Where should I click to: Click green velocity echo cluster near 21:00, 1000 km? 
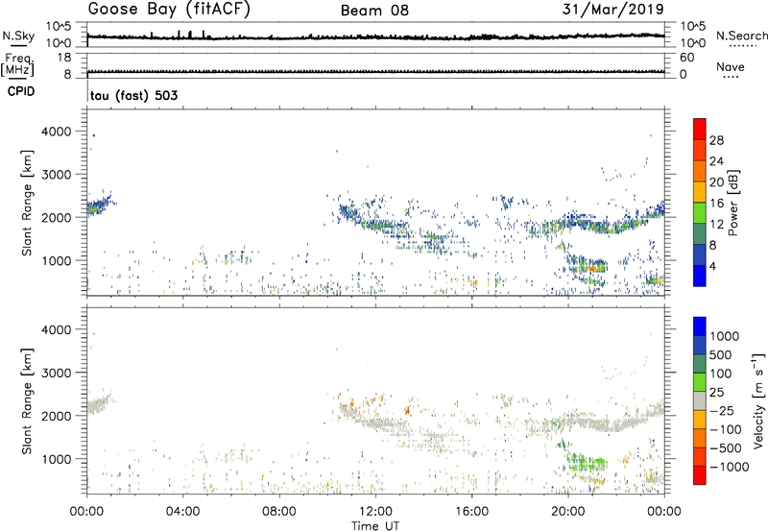pos(587,463)
